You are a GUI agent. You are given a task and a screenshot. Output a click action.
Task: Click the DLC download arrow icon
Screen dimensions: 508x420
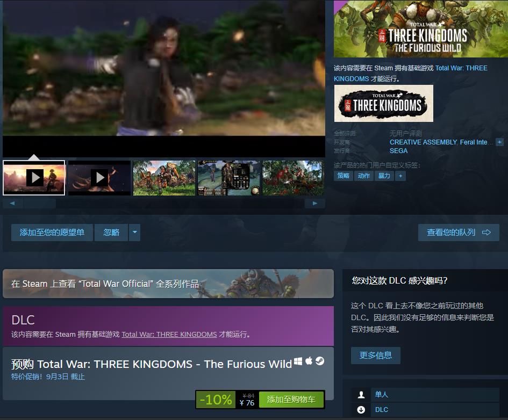pos(361,410)
